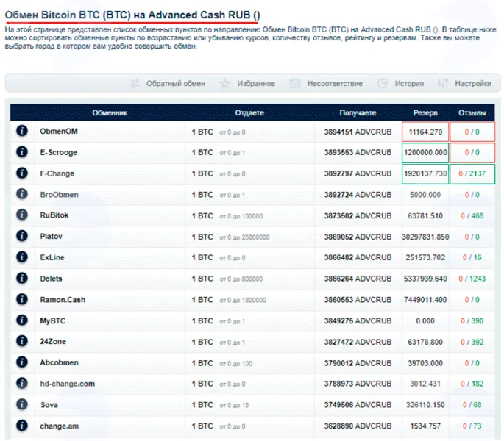
Task: Click reserve value 1200000.000
Action: point(425,153)
